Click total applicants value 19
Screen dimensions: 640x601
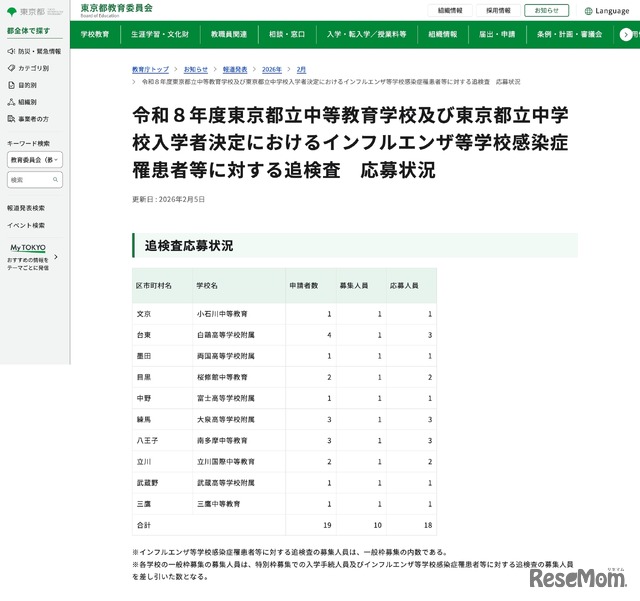point(327,525)
